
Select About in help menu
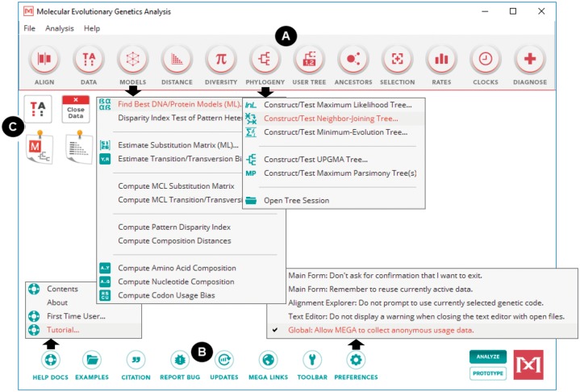61,303
